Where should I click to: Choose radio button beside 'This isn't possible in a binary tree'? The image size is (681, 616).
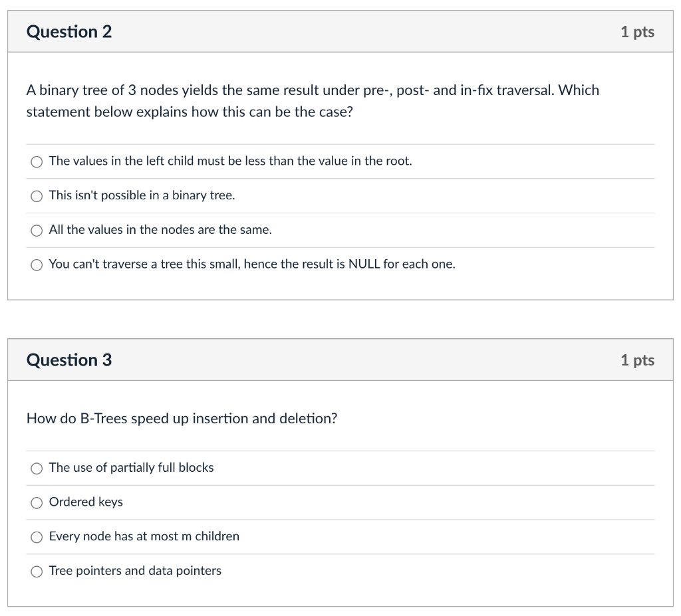pyautogui.click(x=37, y=196)
